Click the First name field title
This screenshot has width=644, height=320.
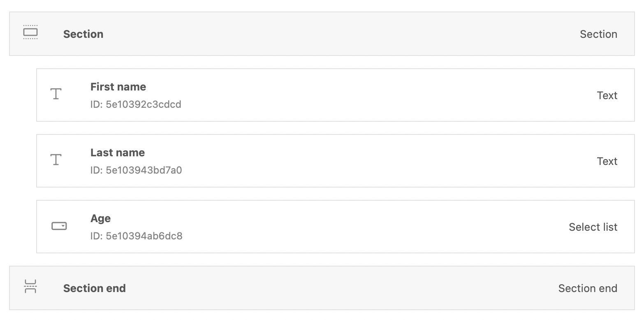(x=118, y=86)
